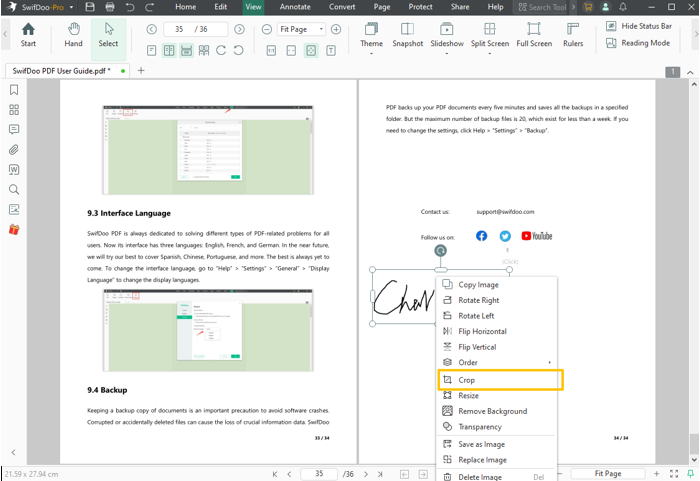Screen dimensions: 700x481
Task: Enter Full Screen view
Action: click(534, 35)
